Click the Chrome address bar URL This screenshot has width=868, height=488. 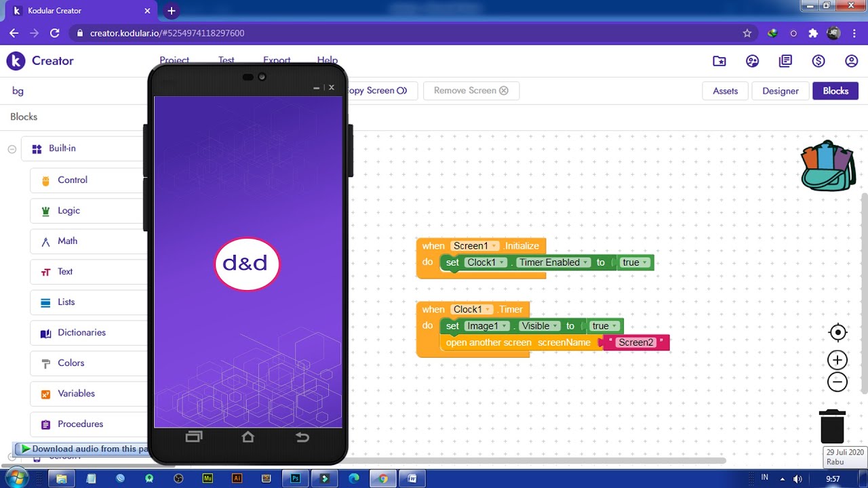tap(167, 33)
